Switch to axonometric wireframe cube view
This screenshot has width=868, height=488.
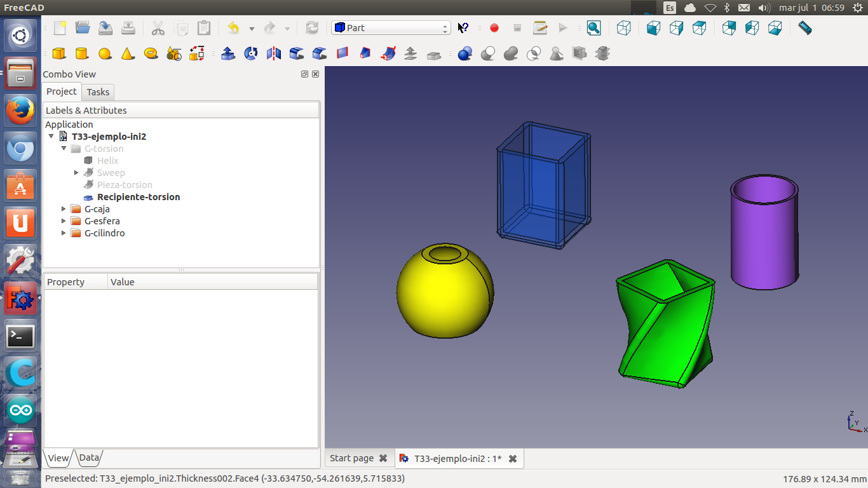pos(624,28)
